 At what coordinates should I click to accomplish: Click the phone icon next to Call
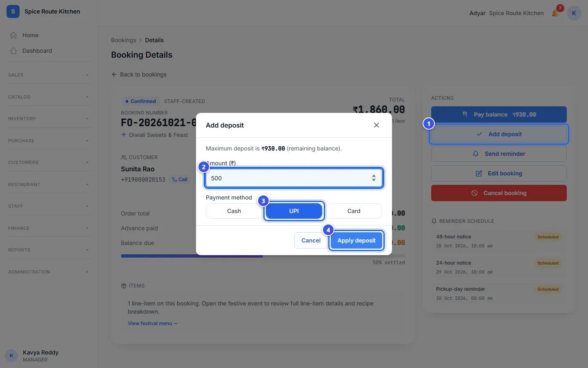[174, 180]
